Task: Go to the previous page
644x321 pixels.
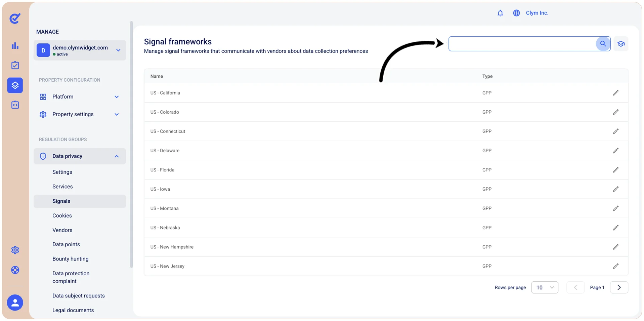Action: (x=575, y=287)
